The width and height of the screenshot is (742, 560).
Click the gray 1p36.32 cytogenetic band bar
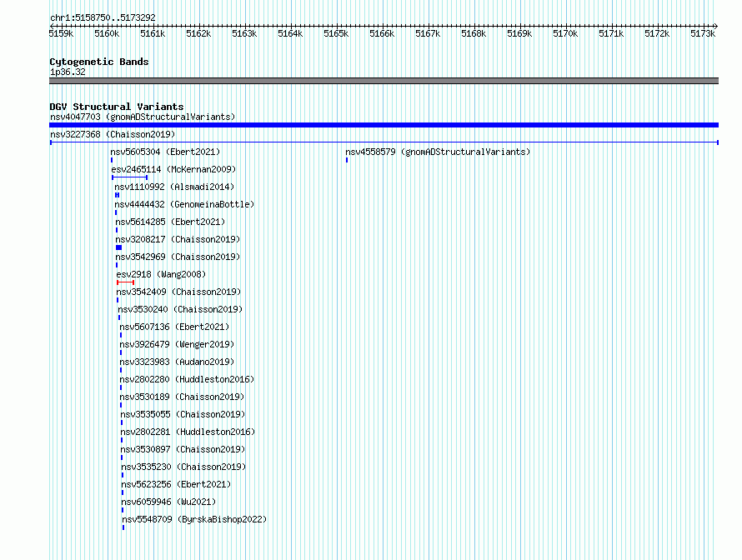point(384,81)
